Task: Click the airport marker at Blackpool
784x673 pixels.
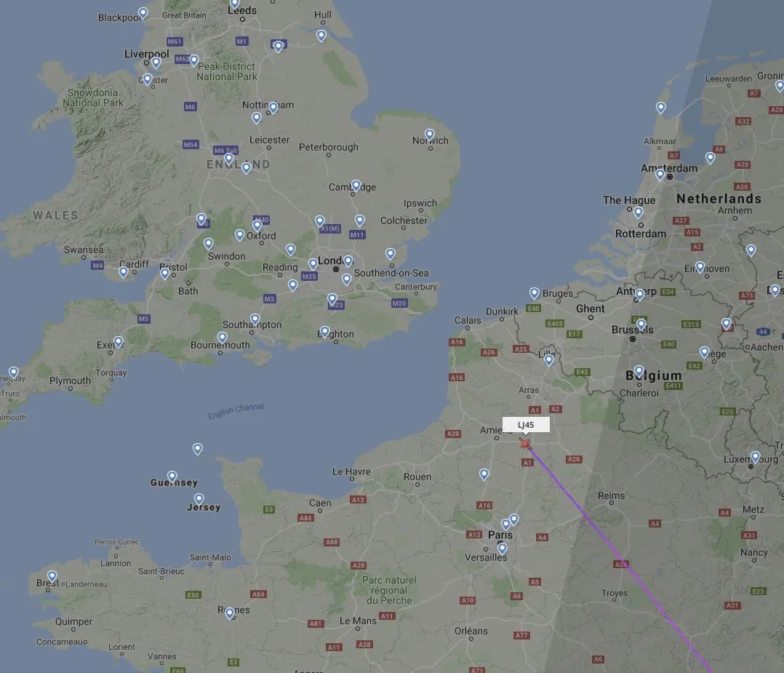Action: (143, 14)
